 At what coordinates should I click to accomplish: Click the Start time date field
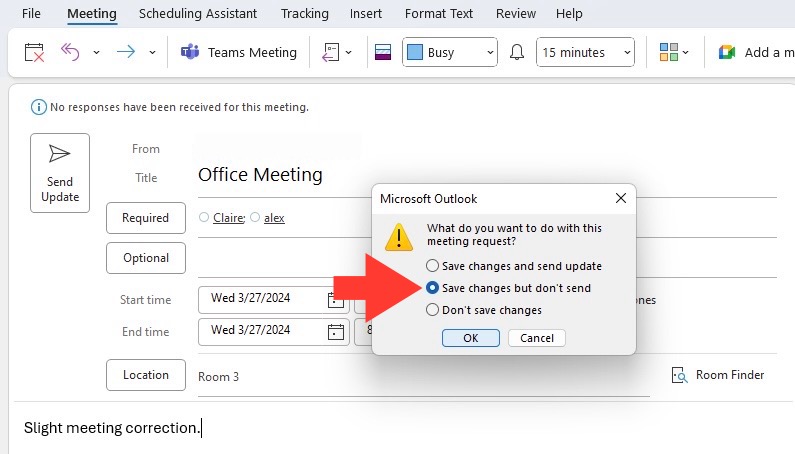pyautogui.click(x=274, y=300)
